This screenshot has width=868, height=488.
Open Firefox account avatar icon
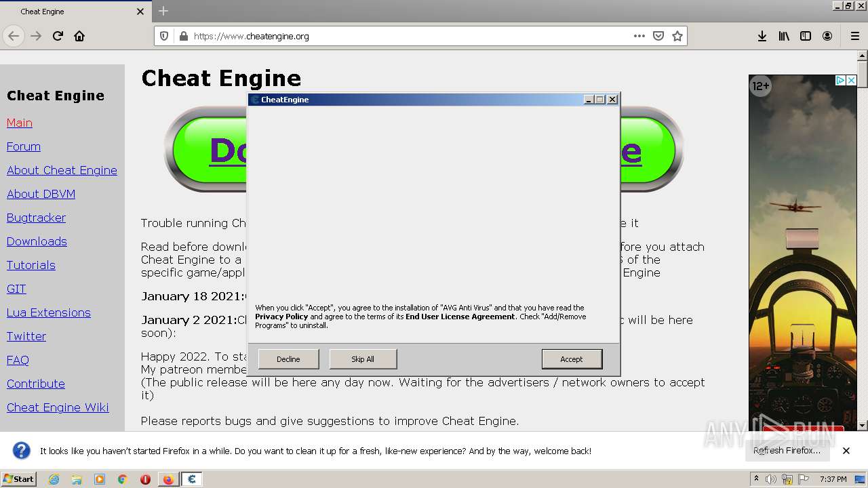[x=827, y=36]
